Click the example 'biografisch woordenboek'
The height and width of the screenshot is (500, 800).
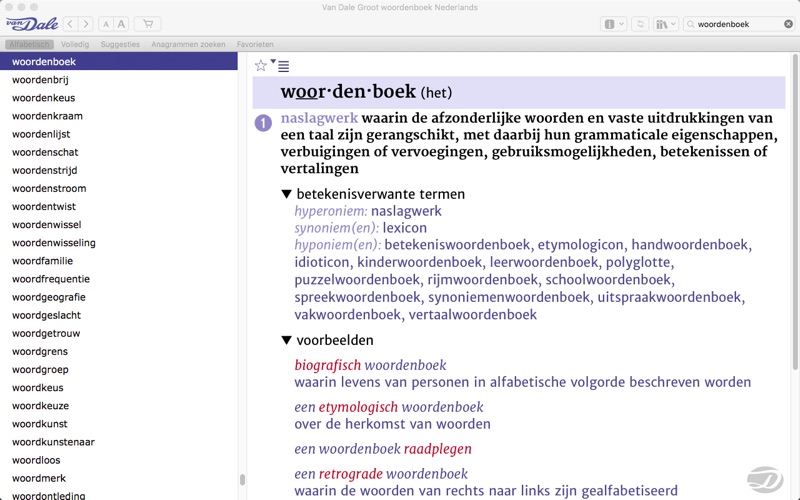point(370,365)
